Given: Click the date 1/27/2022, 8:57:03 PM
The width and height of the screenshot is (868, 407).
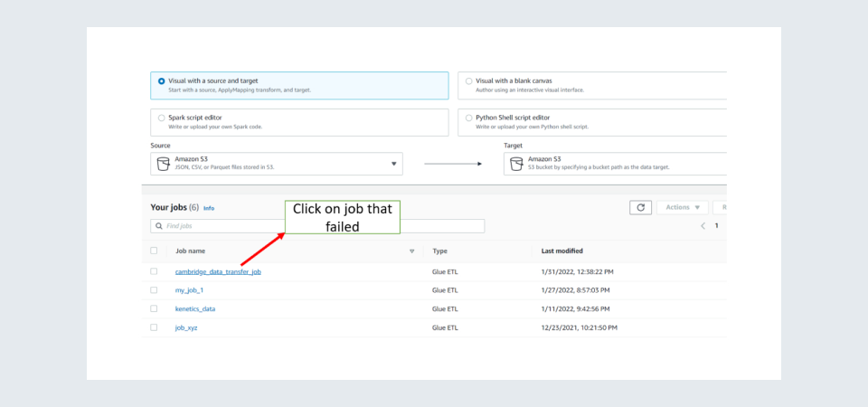Looking at the screenshot, I should (x=576, y=290).
